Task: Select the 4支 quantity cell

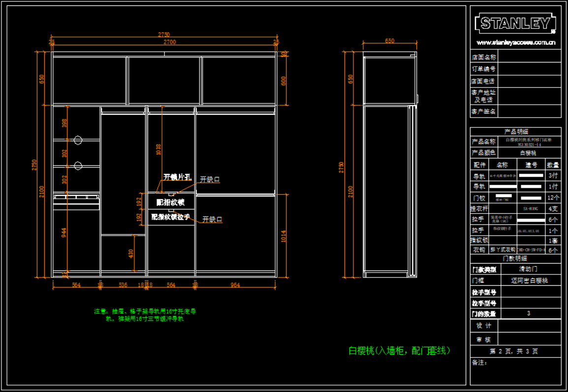Action: point(553,209)
